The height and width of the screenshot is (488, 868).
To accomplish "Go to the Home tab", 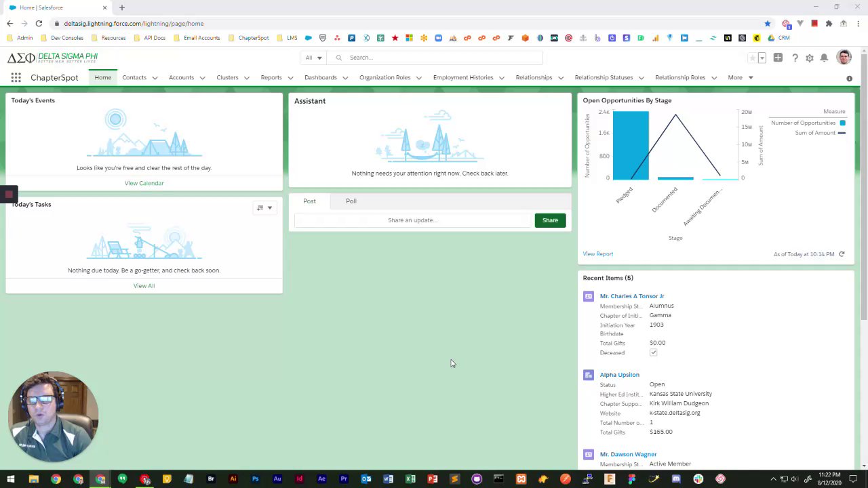I will 103,77.
